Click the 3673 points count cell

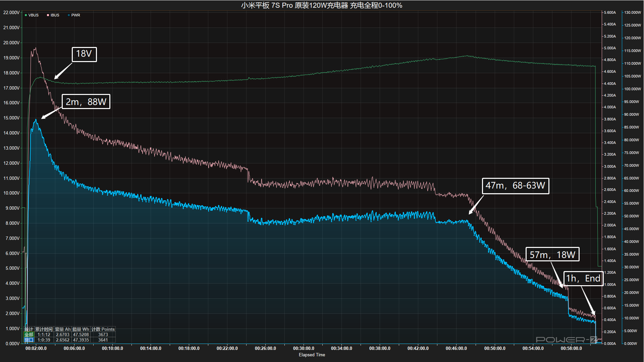tap(103, 334)
